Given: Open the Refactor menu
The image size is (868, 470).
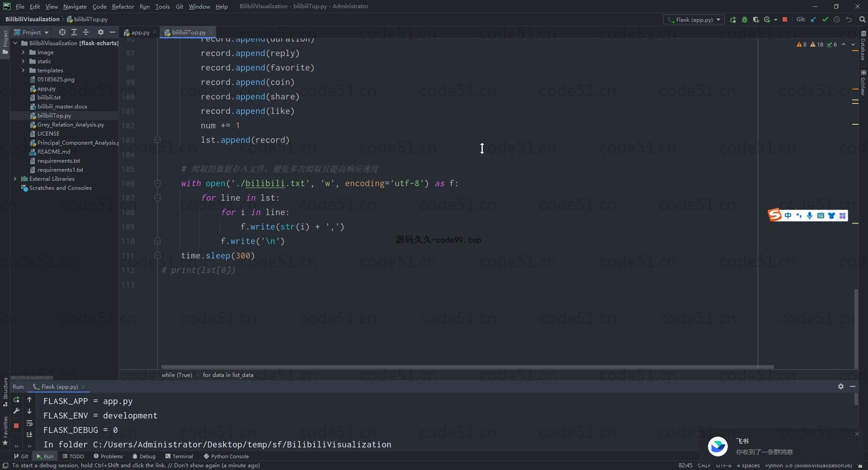Looking at the screenshot, I should point(123,6).
